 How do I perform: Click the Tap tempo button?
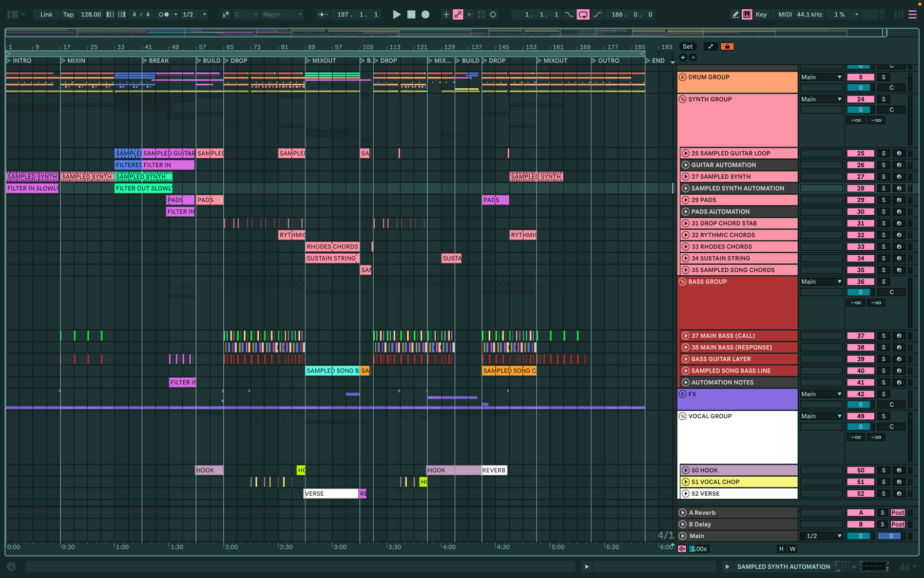68,14
